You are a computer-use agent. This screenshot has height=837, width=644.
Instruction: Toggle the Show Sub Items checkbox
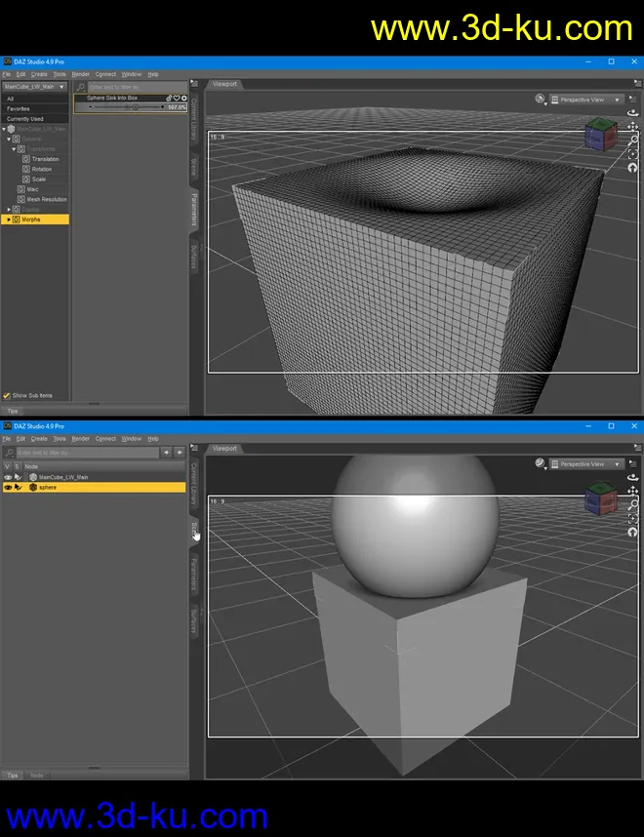click(8, 395)
